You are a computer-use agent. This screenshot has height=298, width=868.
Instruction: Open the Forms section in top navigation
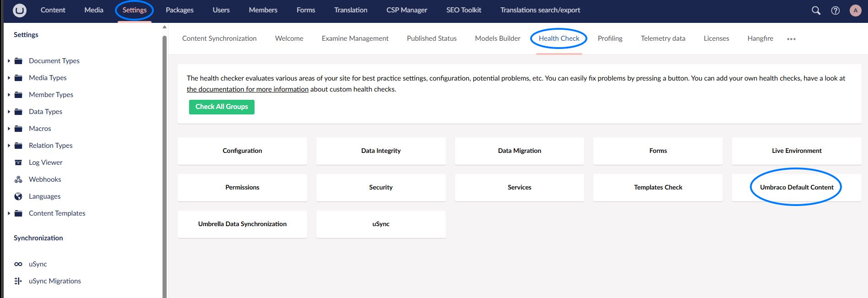click(306, 10)
